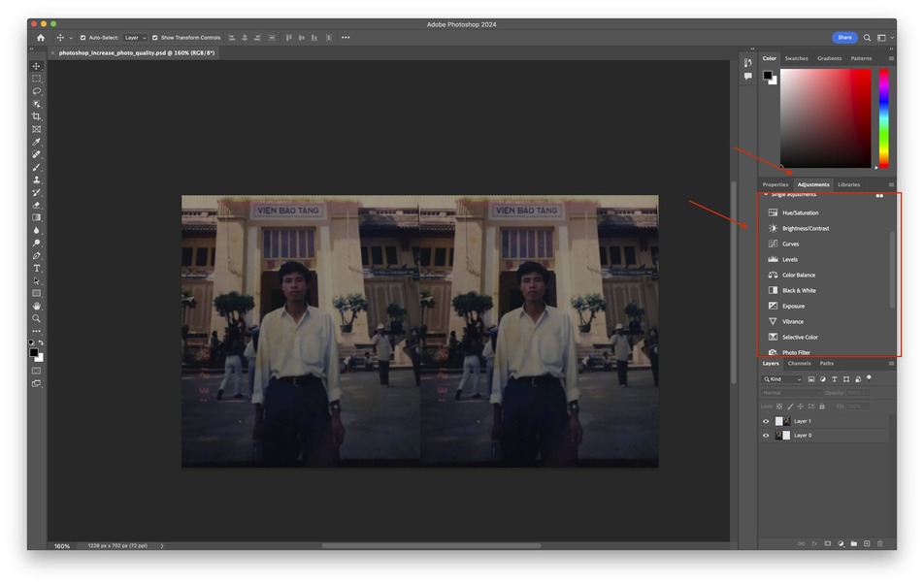Open the search magnifier icon beside Share
This screenshot has height=586, width=924.
[x=867, y=38]
